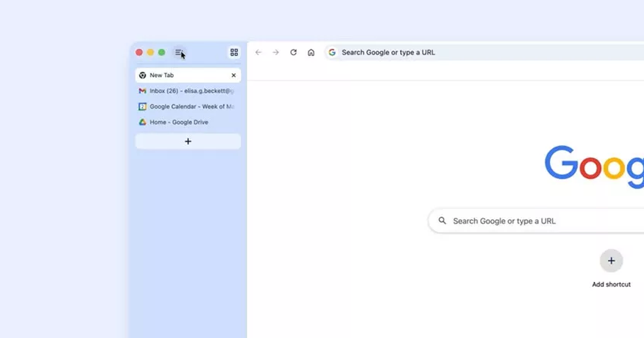
Task: Click the back navigation arrow
Action: (x=258, y=52)
